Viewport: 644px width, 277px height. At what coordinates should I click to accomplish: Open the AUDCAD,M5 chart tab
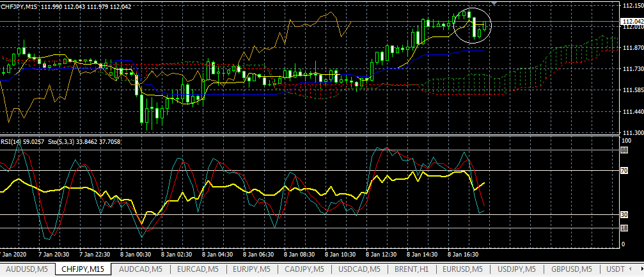point(141,269)
